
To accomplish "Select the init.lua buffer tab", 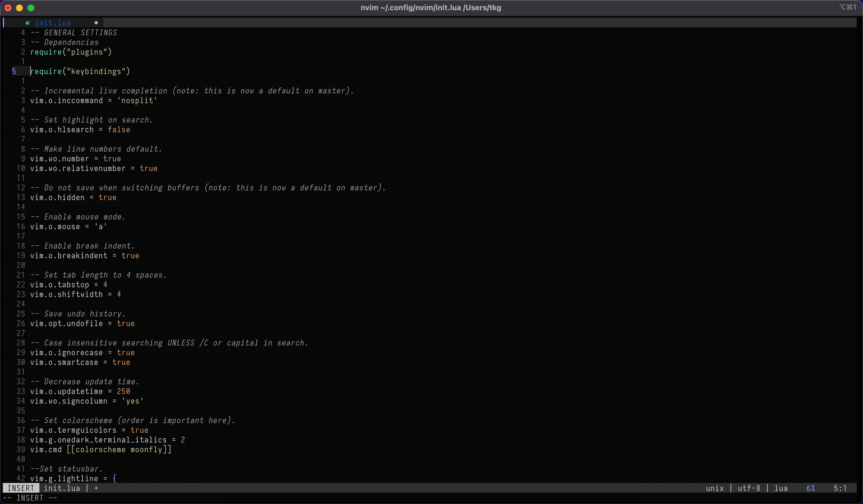I will coord(53,23).
